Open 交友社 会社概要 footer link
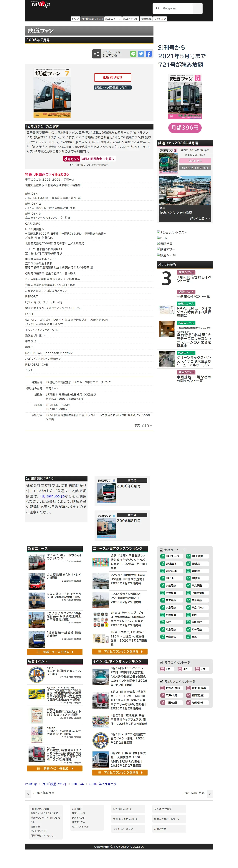 pyautogui.click(x=163, y=809)
